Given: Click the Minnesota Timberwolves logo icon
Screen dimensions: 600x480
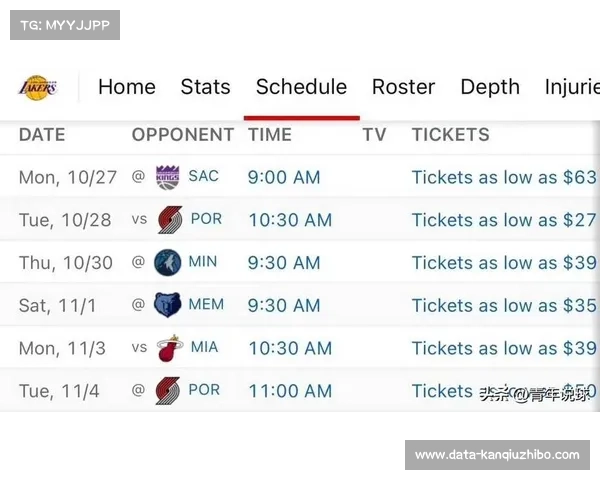Looking at the screenshot, I should coord(167,262).
